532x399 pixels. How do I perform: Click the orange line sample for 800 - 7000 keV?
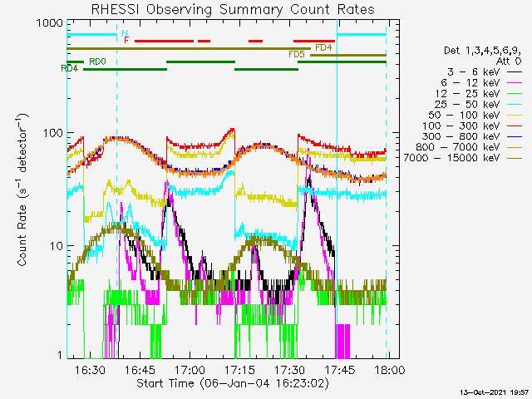[x=515, y=147]
